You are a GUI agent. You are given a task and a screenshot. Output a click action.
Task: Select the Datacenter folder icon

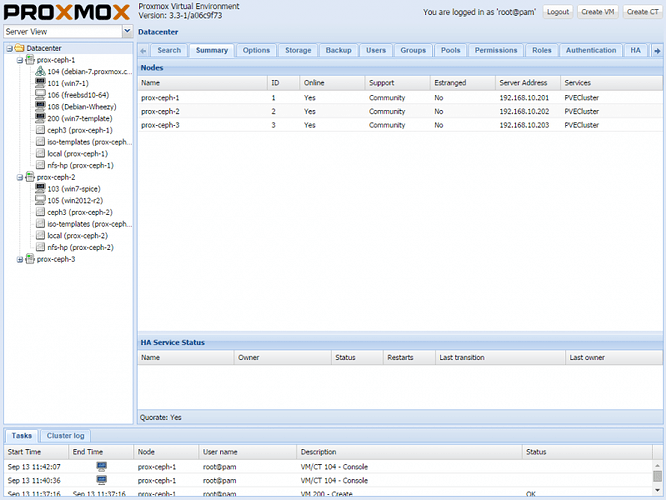click(19, 48)
